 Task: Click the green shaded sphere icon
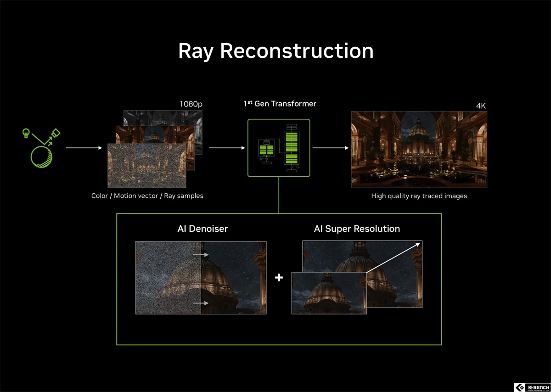pos(41,156)
